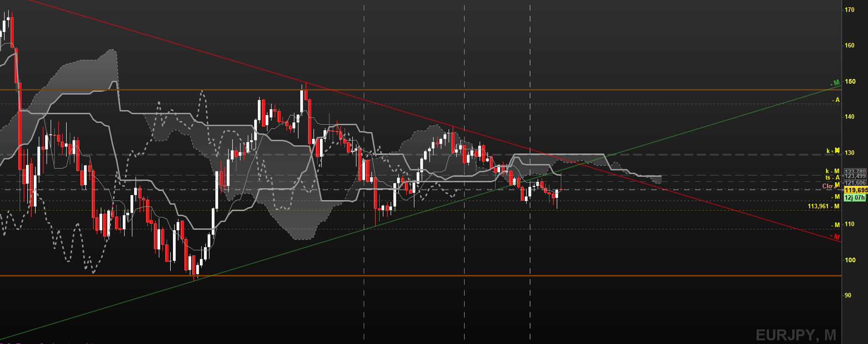
Task: Click the yellow - A label below 150
Action: coord(836,100)
